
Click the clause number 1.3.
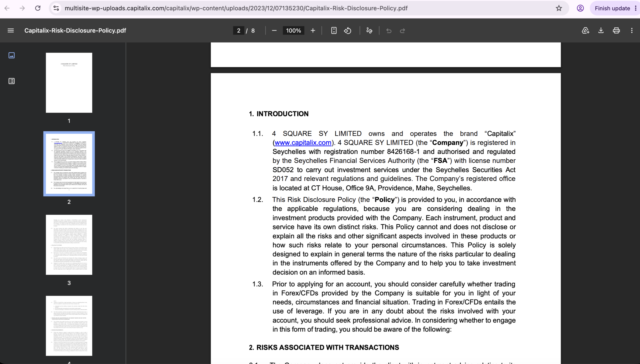click(x=257, y=284)
